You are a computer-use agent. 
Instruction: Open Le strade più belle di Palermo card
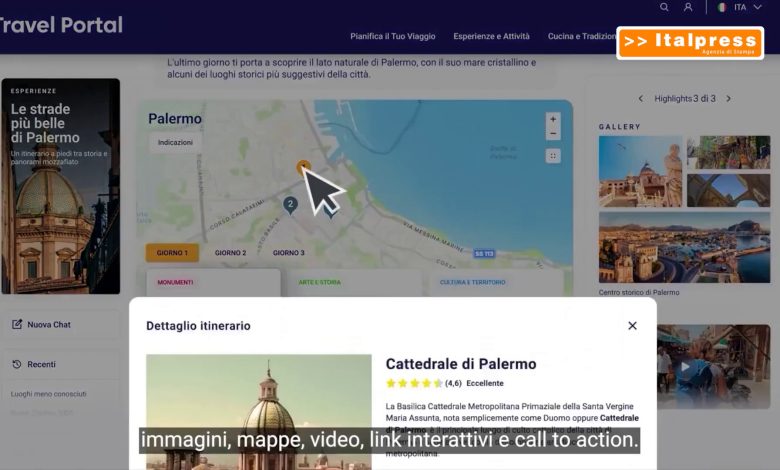coord(60,185)
